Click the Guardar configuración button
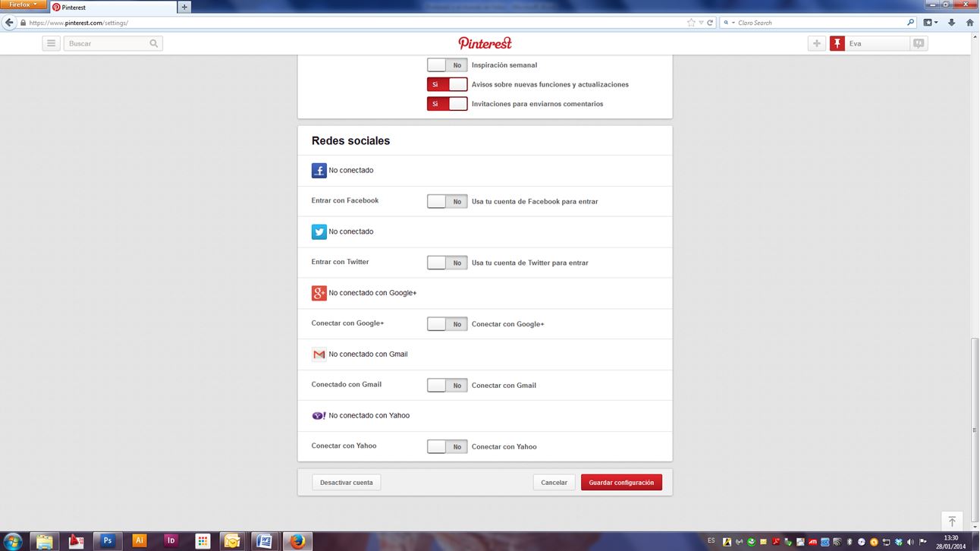This screenshot has width=980, height=551. pos(621,483)
